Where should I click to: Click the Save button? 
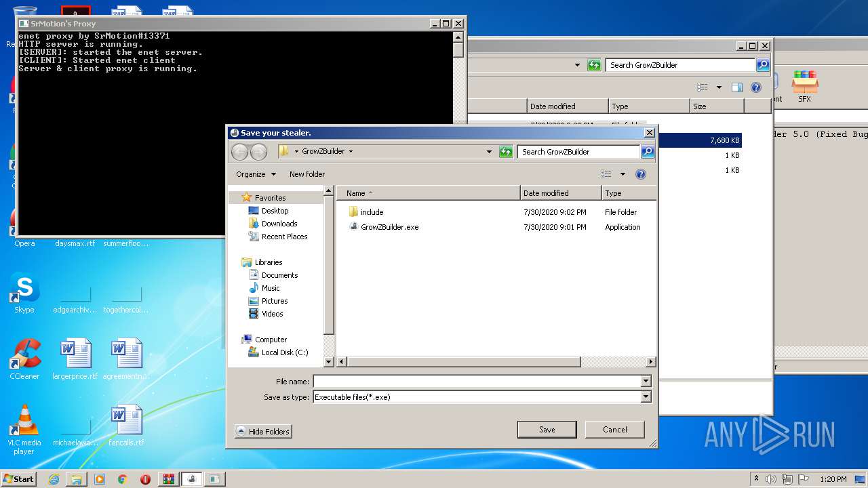tap(547, 430)
